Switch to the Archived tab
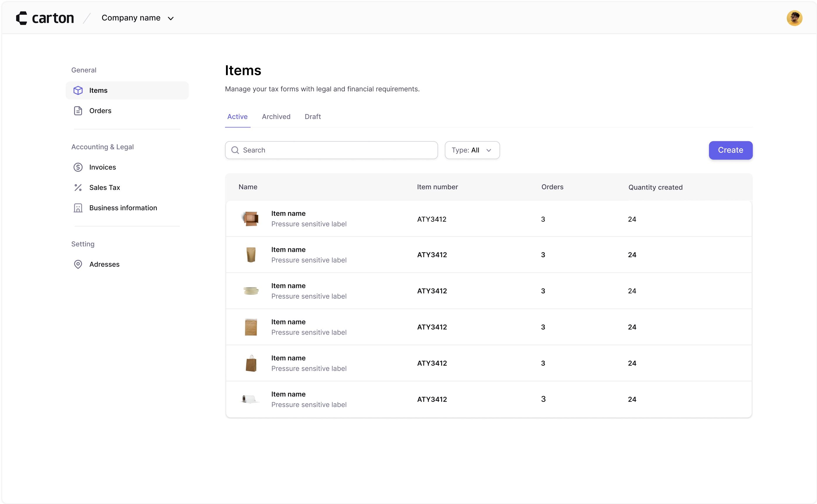 click(276, 117)
